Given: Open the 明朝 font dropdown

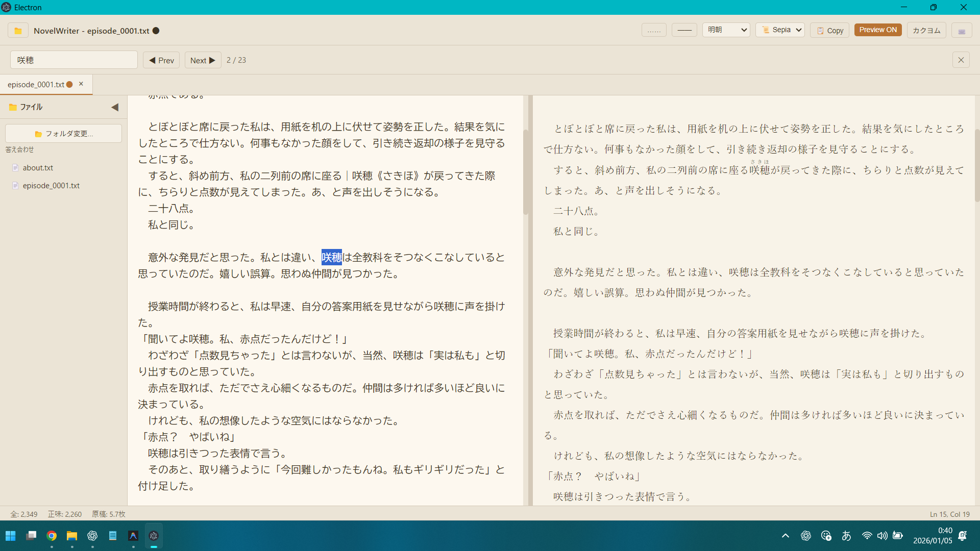Looking at the screenshot, I should [x=726, y=30].
